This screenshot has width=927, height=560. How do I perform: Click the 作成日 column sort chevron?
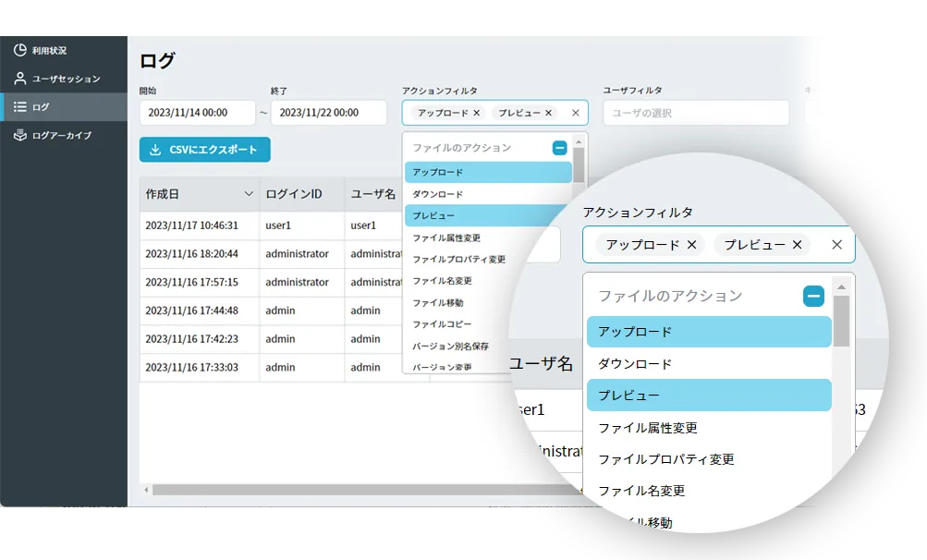(x=248, y=194)
